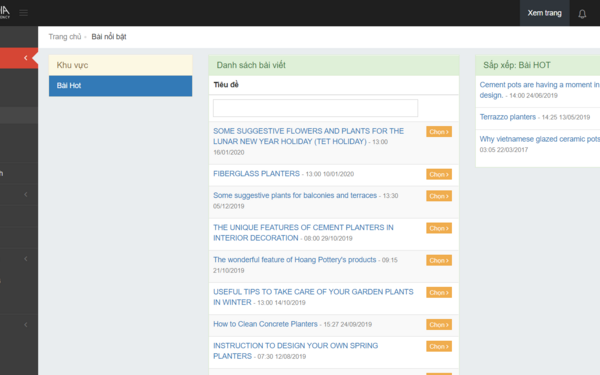The height and width of the screenshot is (375, 600).
Task: Choose the design spring planters article
Action: coord(439,346)
